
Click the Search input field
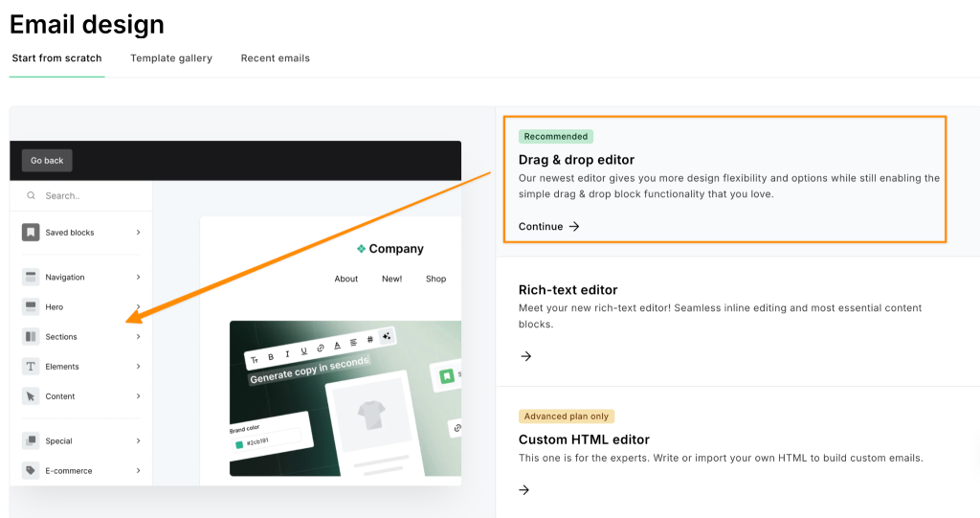(x=91, y=195)
